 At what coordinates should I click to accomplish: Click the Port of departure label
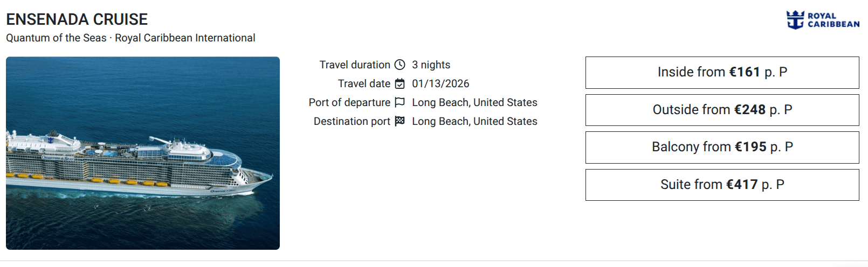(349, 102)
